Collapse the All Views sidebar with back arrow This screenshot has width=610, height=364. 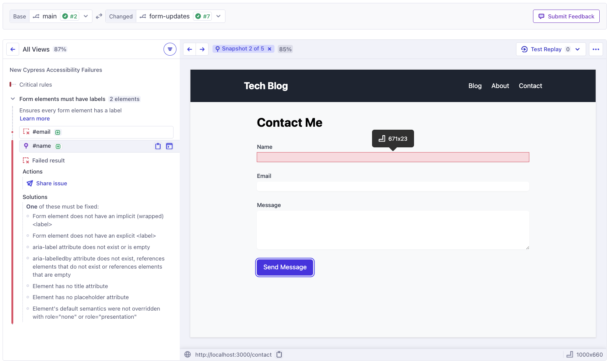13,49
